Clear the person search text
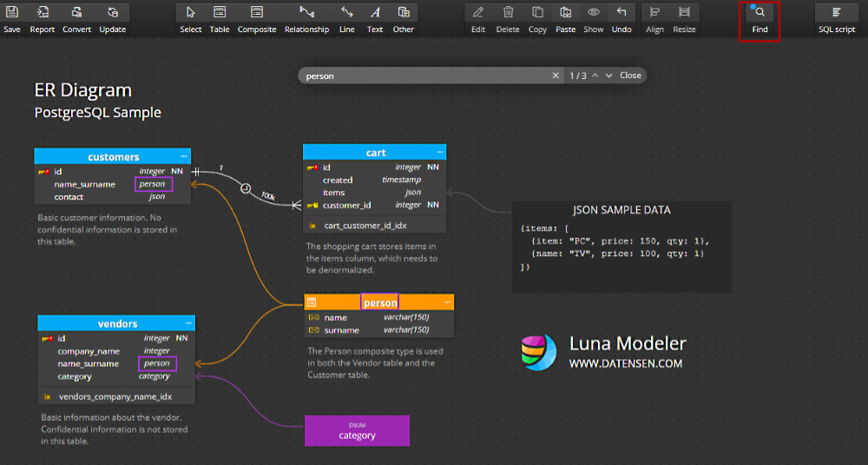This screenshot has height=465, width=868. (556, 75)
